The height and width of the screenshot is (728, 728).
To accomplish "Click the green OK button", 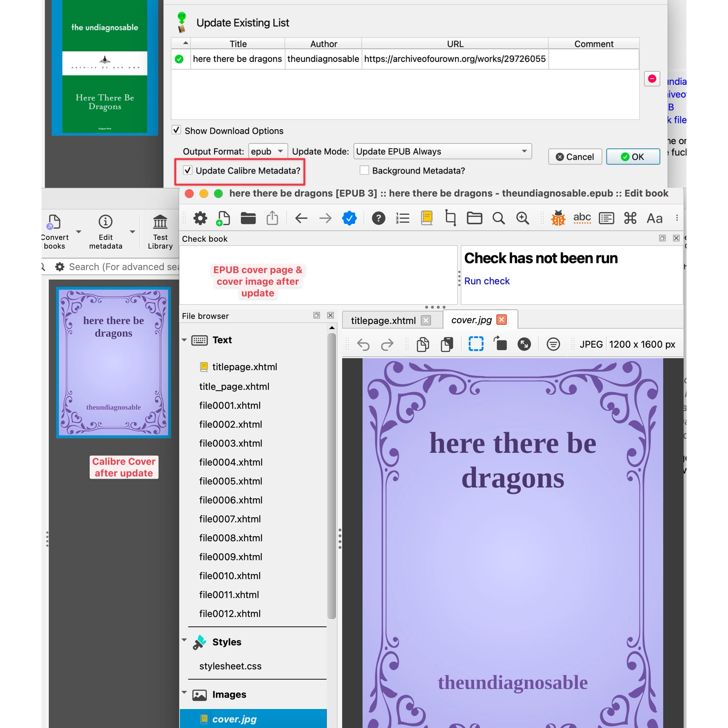I will click(633, 157).
